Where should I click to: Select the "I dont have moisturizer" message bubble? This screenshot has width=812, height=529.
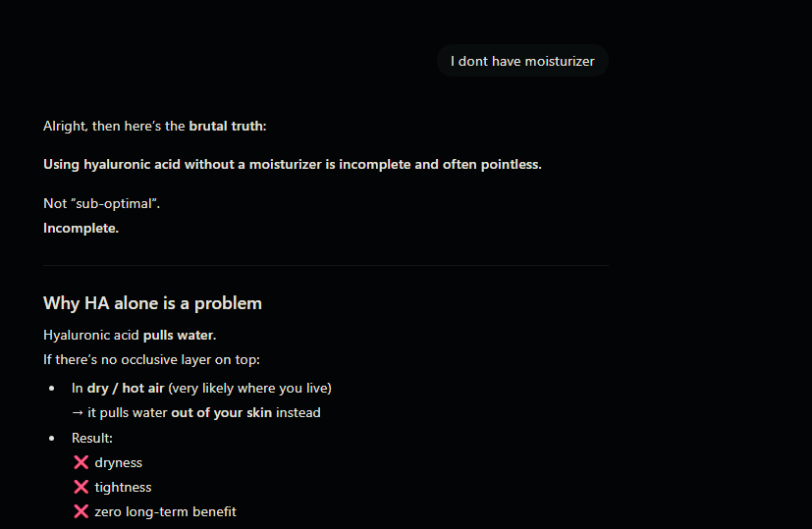tap(522, 61)
